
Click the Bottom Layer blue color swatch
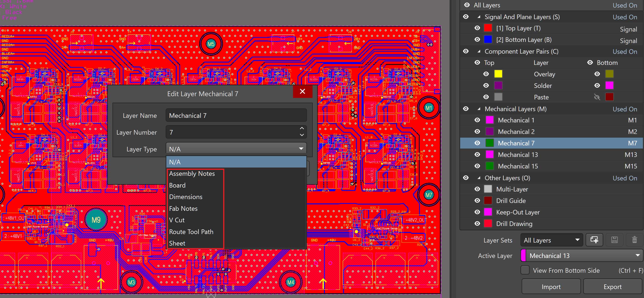tap(488, 40)
